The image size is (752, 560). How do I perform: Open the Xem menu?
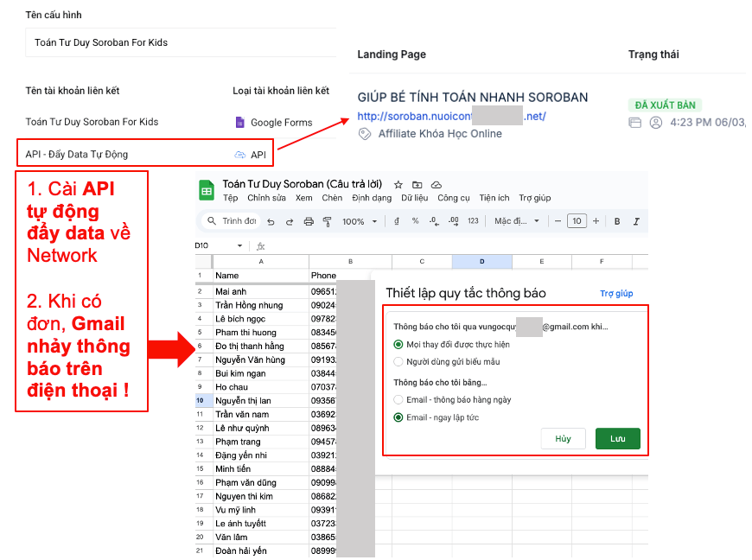pos(303,198)
